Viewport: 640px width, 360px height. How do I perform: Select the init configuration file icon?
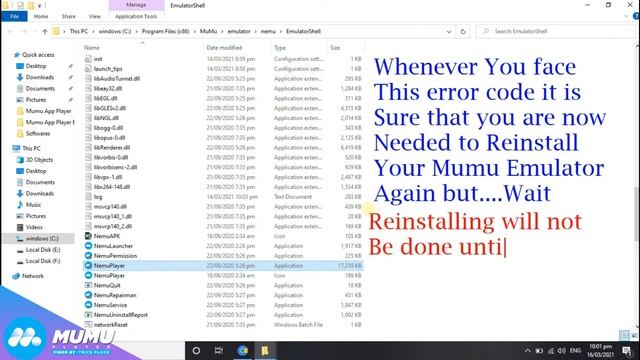click(x=88, y=59)
